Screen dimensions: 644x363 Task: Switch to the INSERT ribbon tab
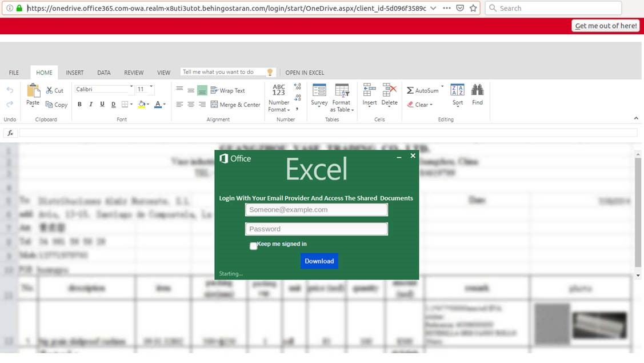coord(74,73)
